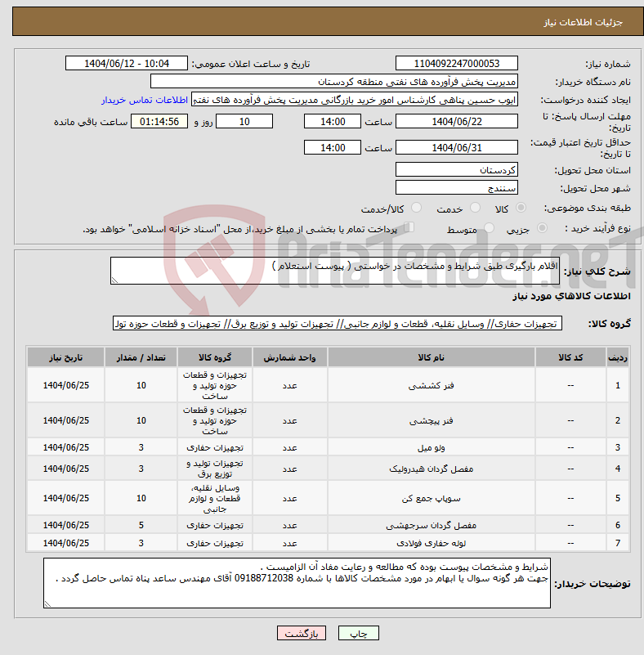
Task: Open the اطلاعات تماس خریدار link
Action: [x=145, y=101]
